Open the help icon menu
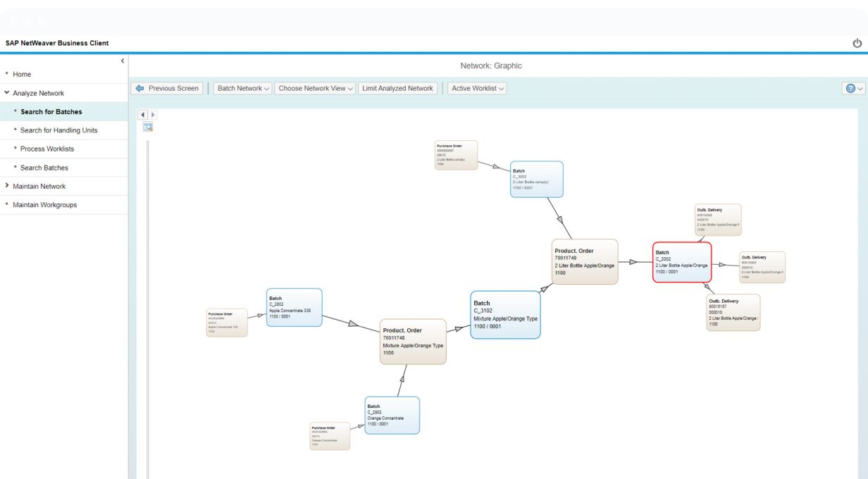 coord(854,89)
